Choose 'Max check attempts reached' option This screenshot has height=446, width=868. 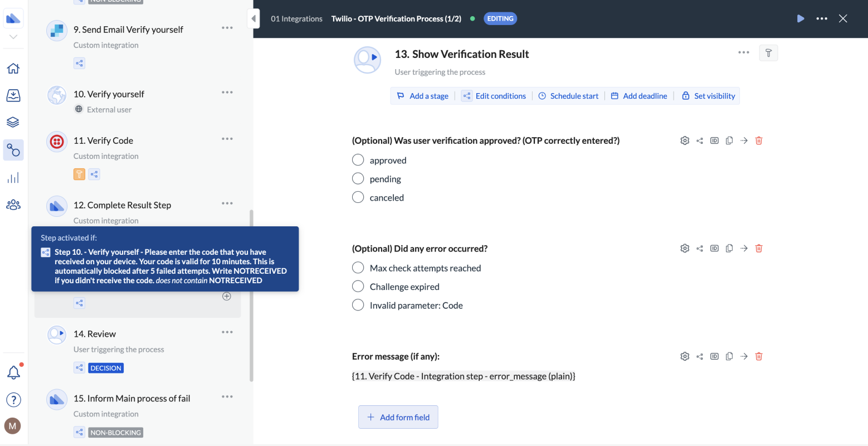coord(358,268)
